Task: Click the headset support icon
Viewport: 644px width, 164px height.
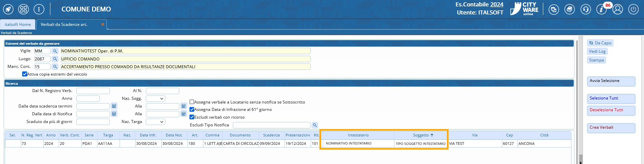Action: point(586,9)
